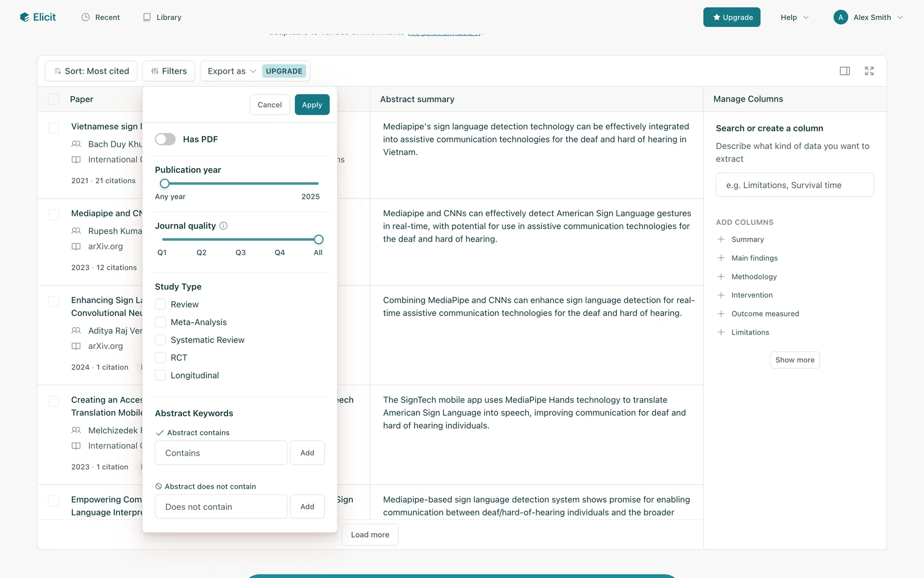
Task: Expand the Help menu
Action: (x=794, y=17)
